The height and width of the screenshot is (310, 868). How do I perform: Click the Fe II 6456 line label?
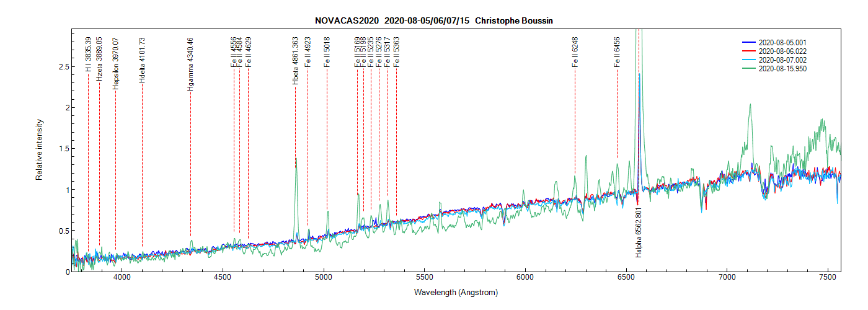(617, 52)
